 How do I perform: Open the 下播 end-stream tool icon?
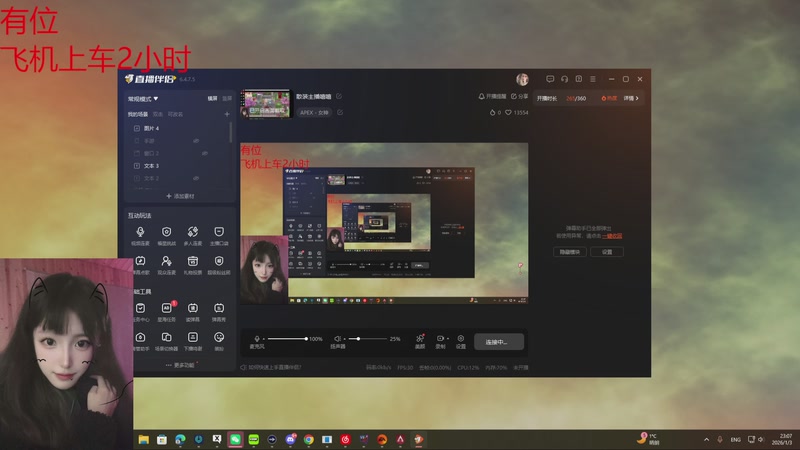pyautogui.click(x=192, y=337)
